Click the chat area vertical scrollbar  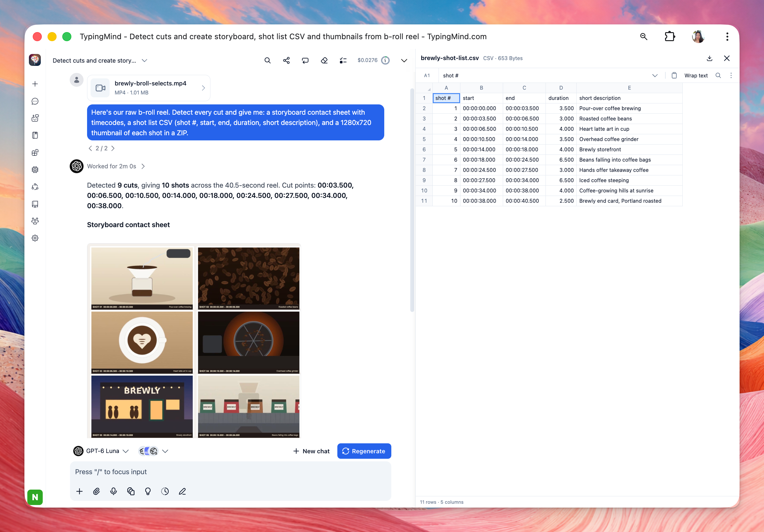coord(412,199)
